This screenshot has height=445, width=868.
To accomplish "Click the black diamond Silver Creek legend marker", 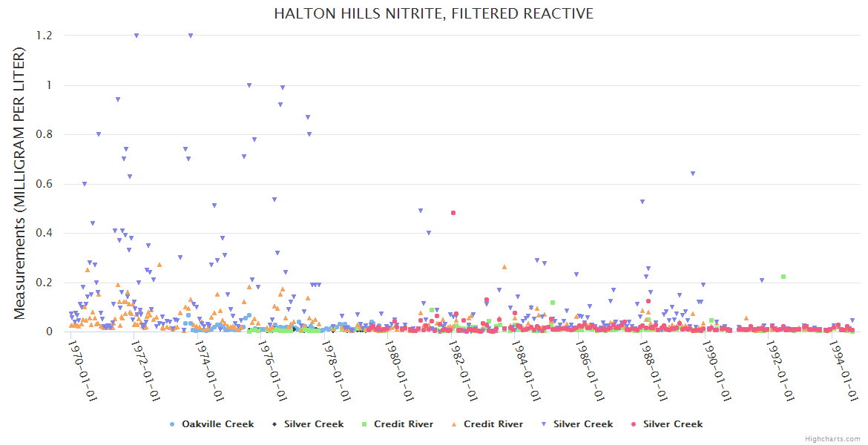I will tap(274, 424).
